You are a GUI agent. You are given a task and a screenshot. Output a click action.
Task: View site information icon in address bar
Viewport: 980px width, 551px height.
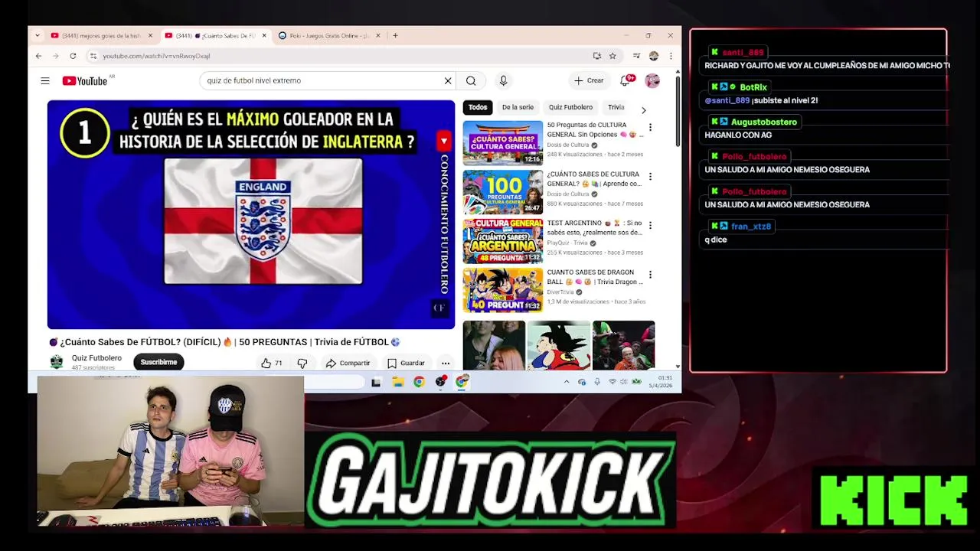point(93,56)
